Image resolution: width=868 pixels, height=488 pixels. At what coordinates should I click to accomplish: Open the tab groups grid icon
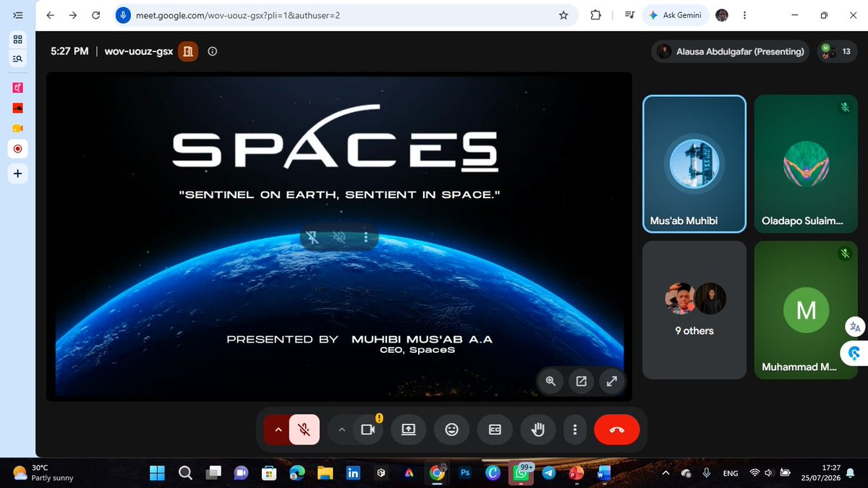tap(17, 40)
